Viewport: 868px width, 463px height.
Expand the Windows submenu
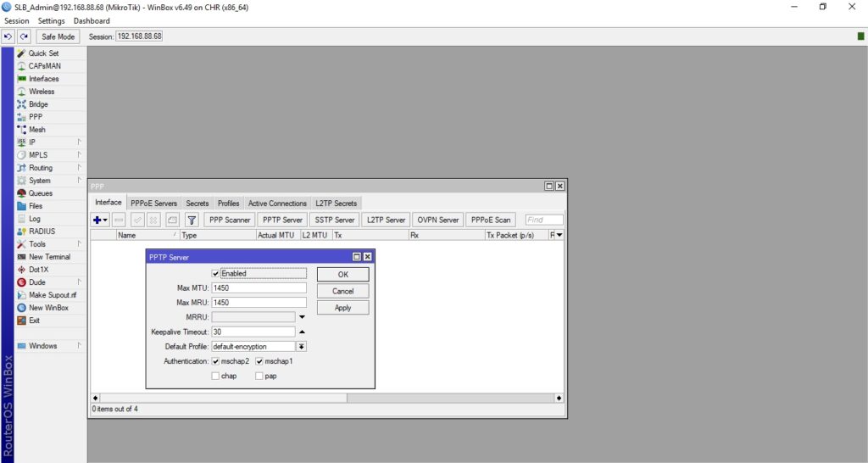pos(79,346)
